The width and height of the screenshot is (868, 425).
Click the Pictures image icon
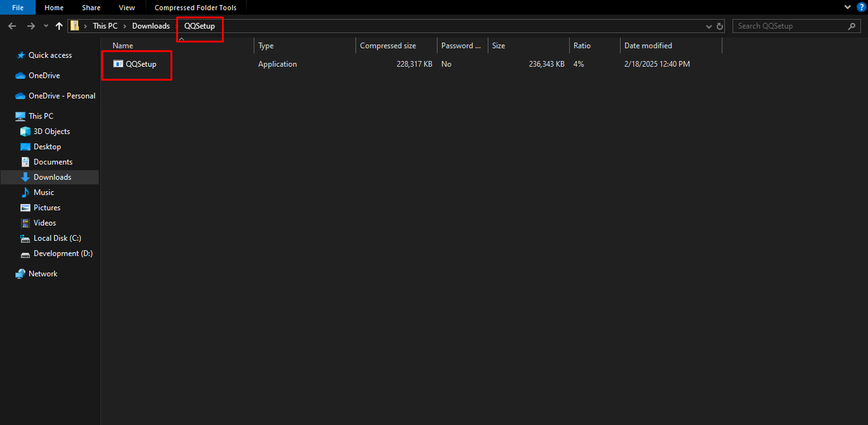[x=25, y=208]
